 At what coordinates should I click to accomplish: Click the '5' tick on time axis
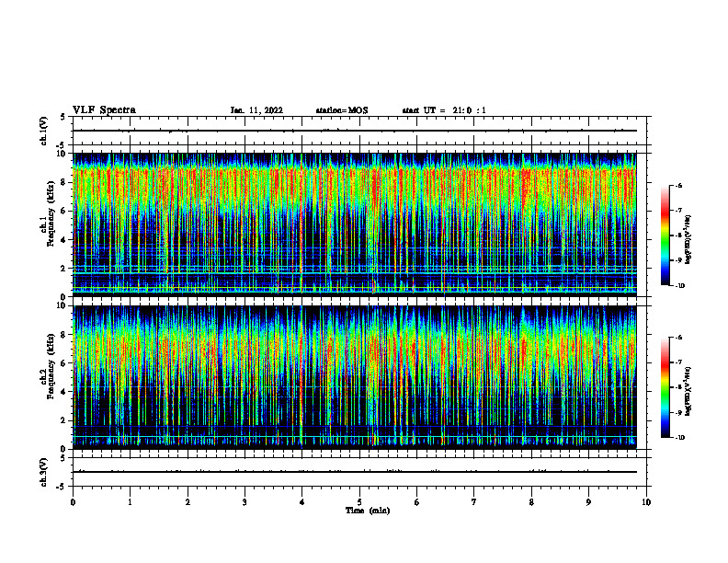click(359, 502)
